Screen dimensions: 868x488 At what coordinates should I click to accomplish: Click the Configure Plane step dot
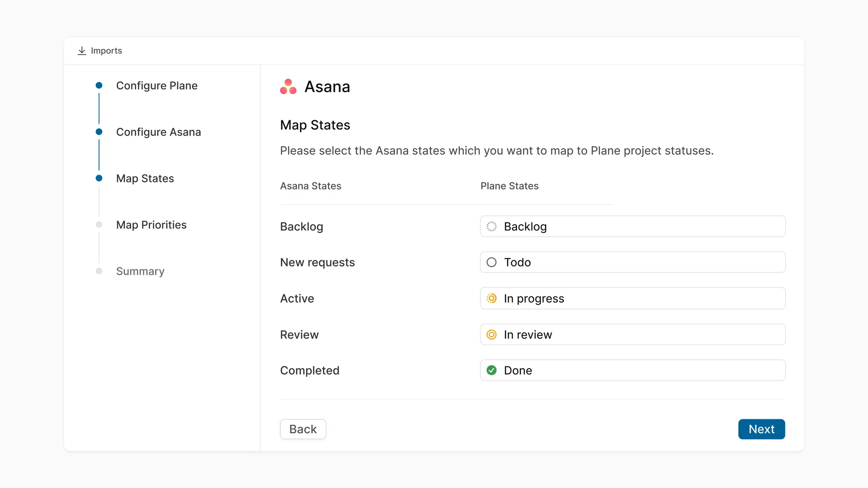tap(99, 85)
